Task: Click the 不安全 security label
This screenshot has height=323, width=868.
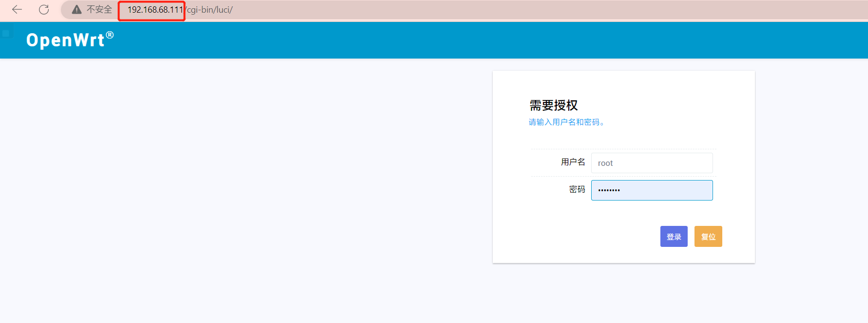Action: coord(99,10)
